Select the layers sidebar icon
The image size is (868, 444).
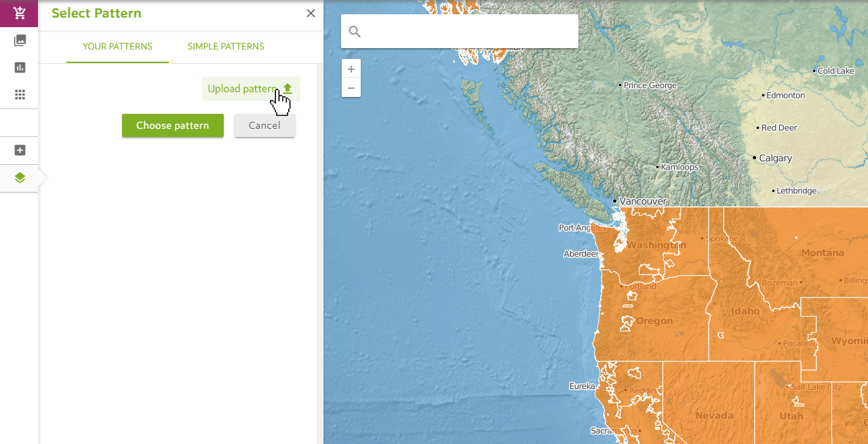tap(20, 178)
